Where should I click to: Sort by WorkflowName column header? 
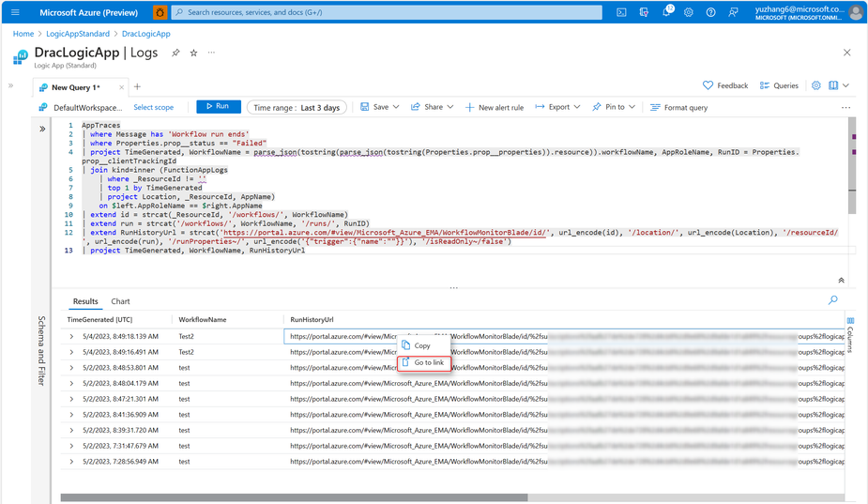pos(203,319)
